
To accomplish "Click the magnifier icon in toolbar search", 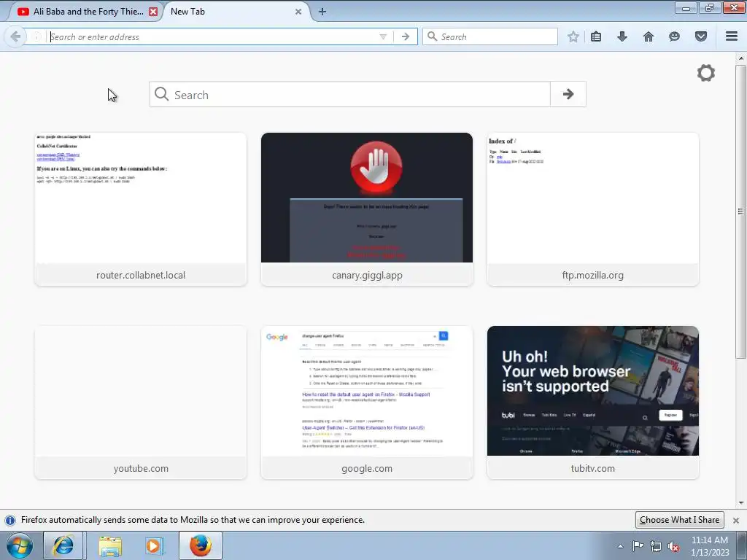I will point(432,36).
